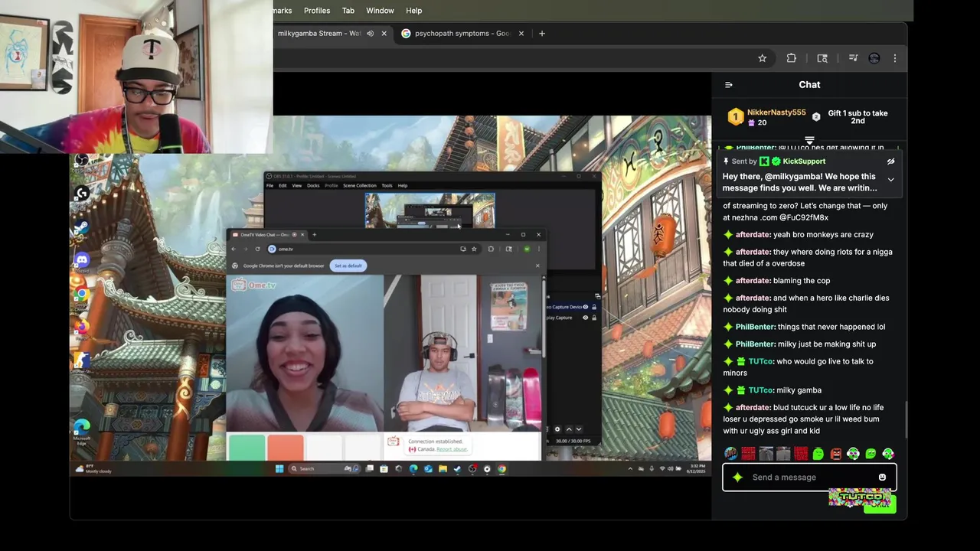Expand the leaderboard drag handle under NikkerNasty555
980x551 pixels.
coord(809,141)
